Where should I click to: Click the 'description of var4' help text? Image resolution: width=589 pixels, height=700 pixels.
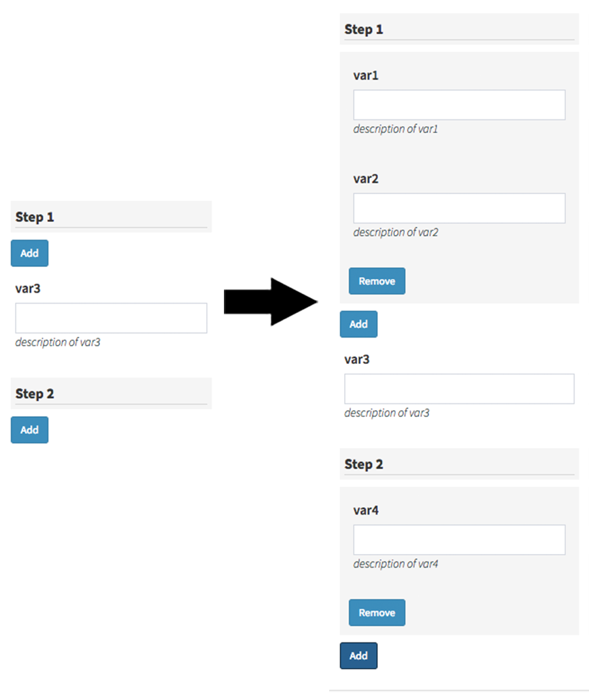click(396, 564)
